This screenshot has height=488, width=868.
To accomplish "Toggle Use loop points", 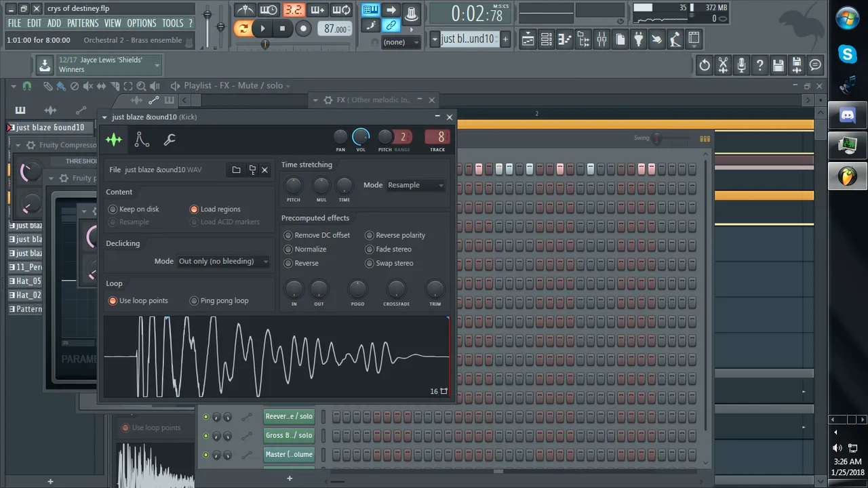I will pos(138,301).
